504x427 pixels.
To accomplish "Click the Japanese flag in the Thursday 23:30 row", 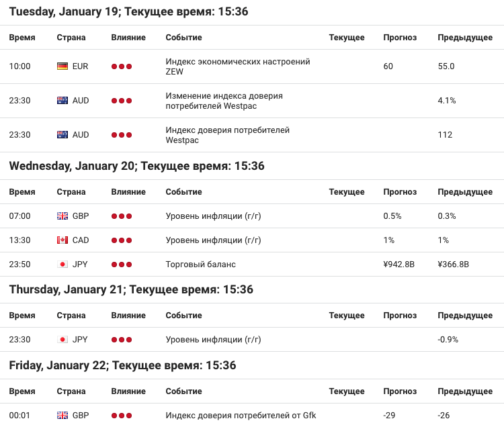I will (x=62, y=339).
